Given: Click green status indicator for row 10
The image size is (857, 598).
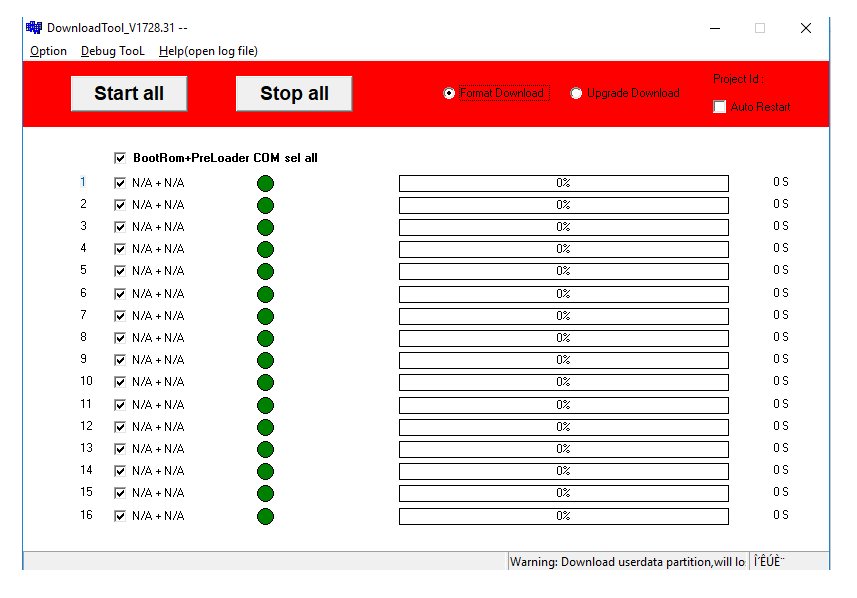Looking at the screenshot, I should (x=265, y=382).
